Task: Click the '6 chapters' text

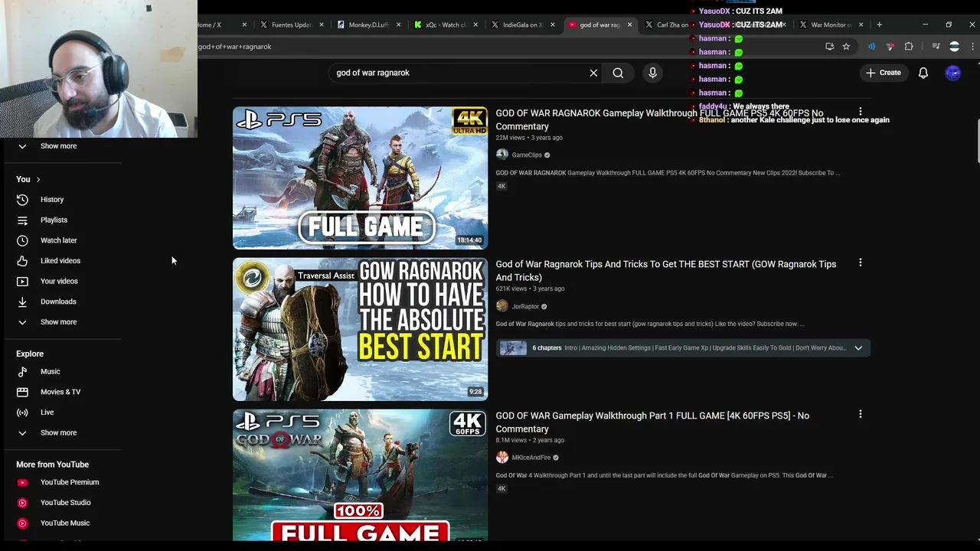Action: coord(547,348)
